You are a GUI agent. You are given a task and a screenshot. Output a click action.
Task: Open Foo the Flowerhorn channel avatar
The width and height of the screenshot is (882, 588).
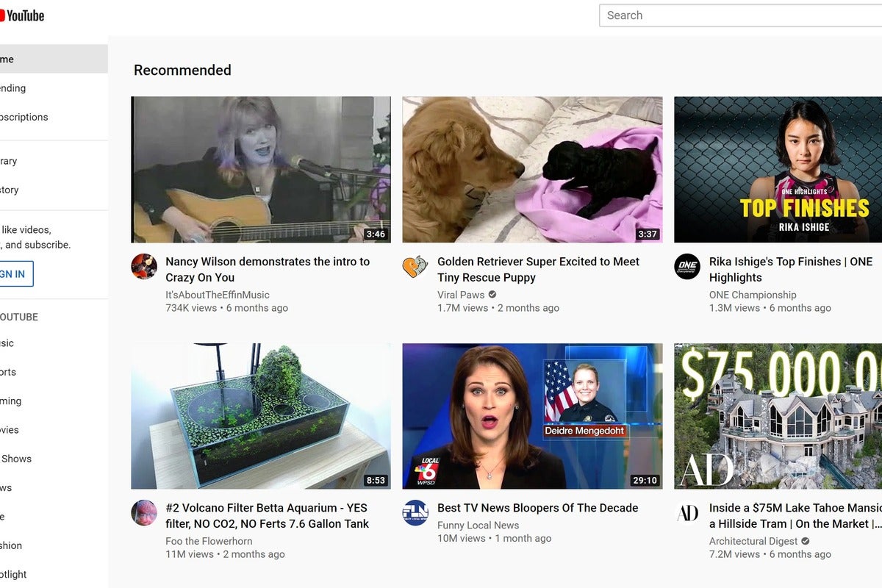tap(144, 512)
